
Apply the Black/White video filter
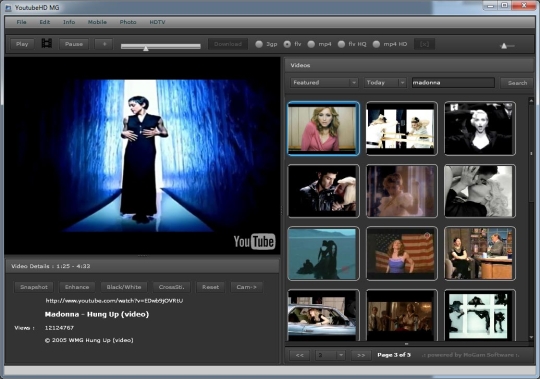click(x=124, y=287)
